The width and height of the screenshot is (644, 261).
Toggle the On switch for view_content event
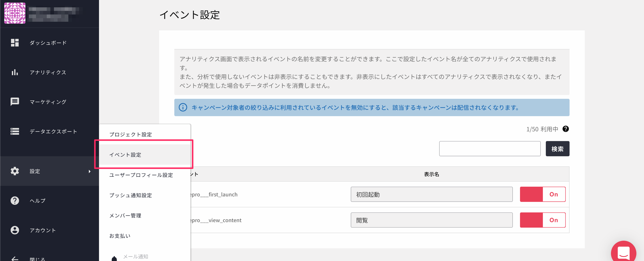pyautogui.click(x=542, y=220)
